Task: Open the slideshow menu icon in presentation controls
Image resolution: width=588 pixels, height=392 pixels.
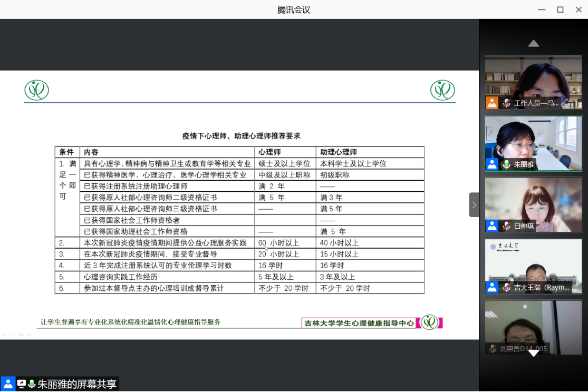Action: pyautogui.click(x=22, y=335)
